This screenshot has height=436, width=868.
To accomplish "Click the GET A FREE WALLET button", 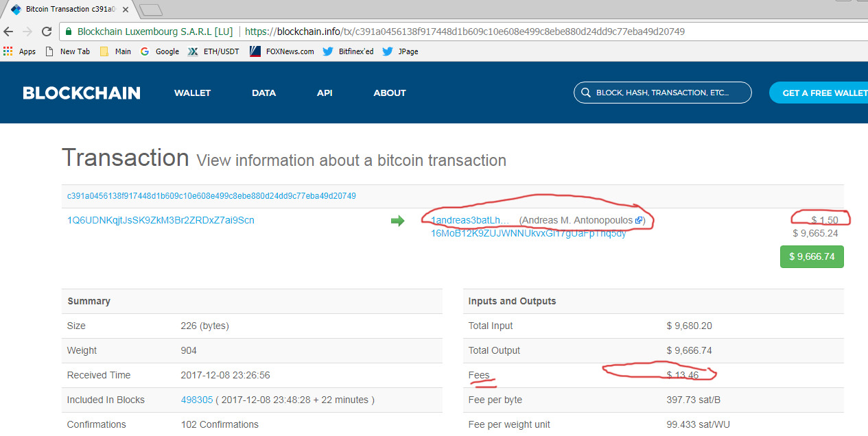I will [x=819, y=93].
